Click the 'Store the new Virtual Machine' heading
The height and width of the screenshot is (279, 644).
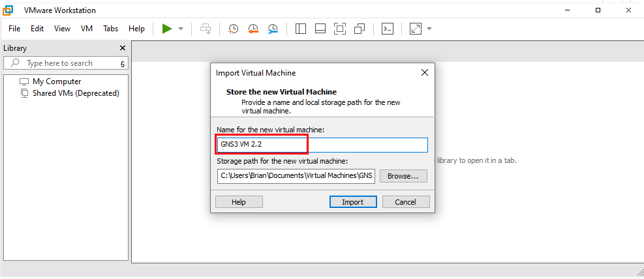tap(281, 92)
